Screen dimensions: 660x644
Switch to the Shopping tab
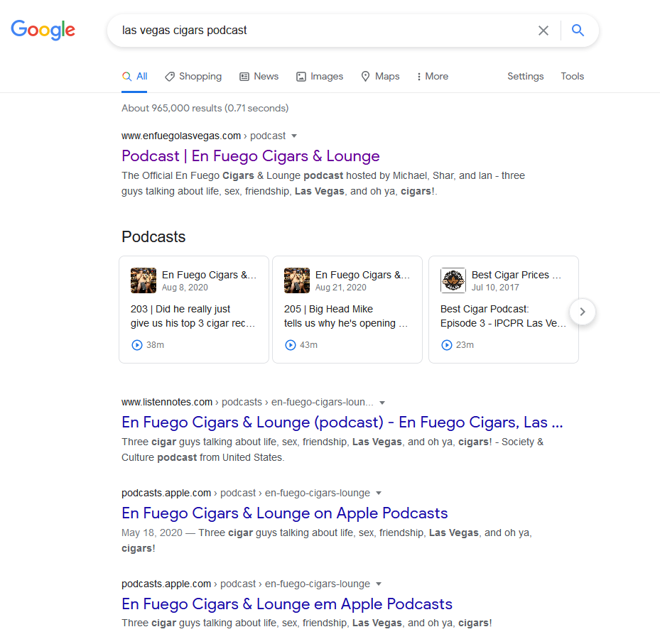[x=193, y=77]
